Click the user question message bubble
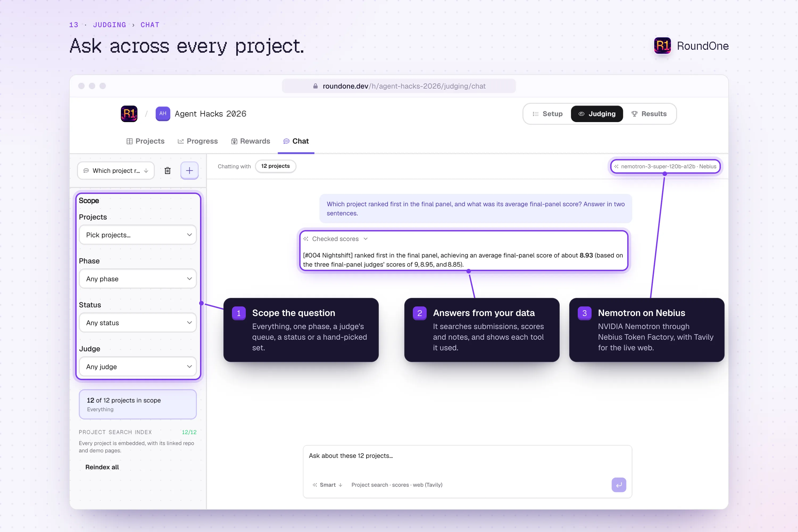Screen dimensions: 798x532 [476, 209]
